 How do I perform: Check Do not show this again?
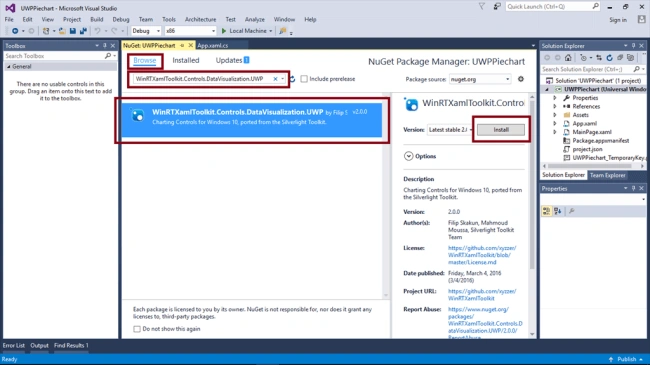[x=137, y=329]
